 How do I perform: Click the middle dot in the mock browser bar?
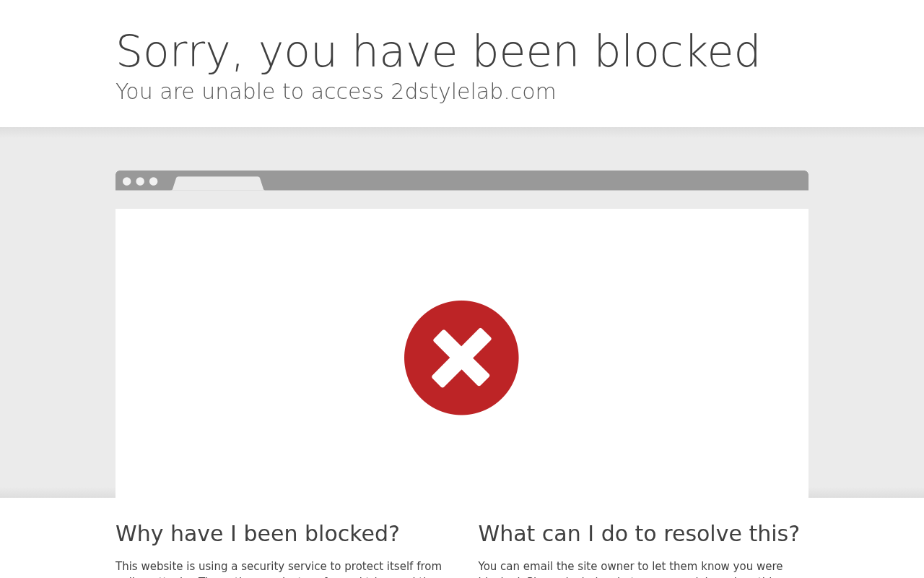click(x=140, y=181)
